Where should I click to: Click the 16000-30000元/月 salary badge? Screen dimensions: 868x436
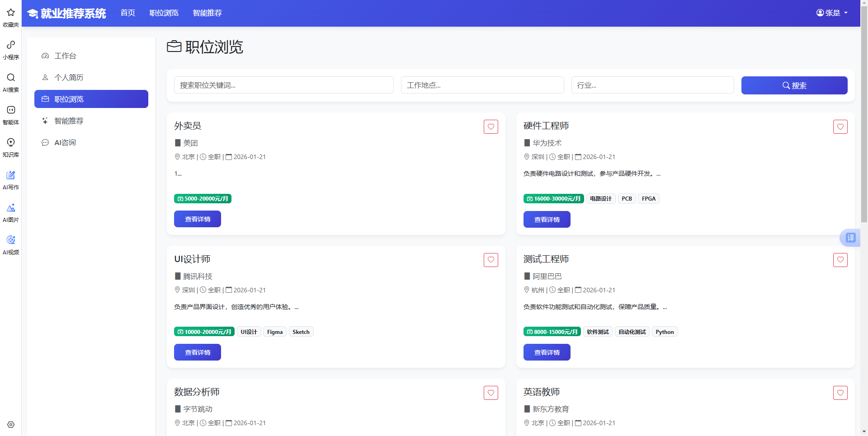click(554, 199)
